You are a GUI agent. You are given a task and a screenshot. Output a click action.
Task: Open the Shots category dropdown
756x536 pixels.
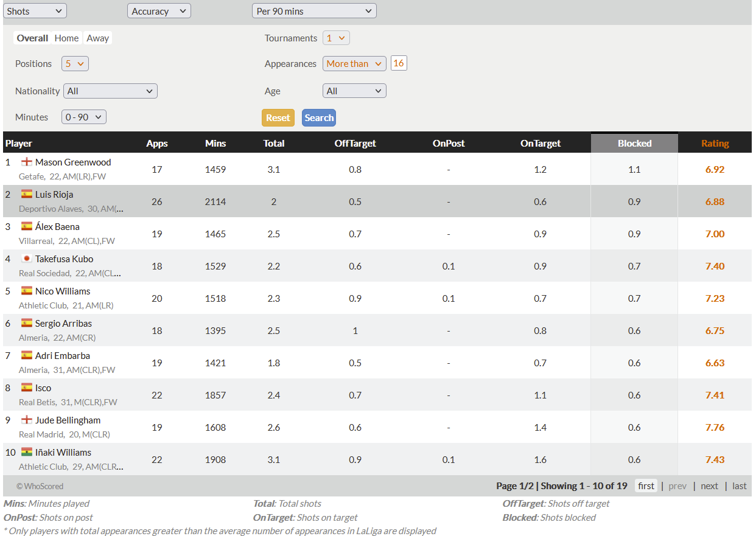(x=35, y=11)
